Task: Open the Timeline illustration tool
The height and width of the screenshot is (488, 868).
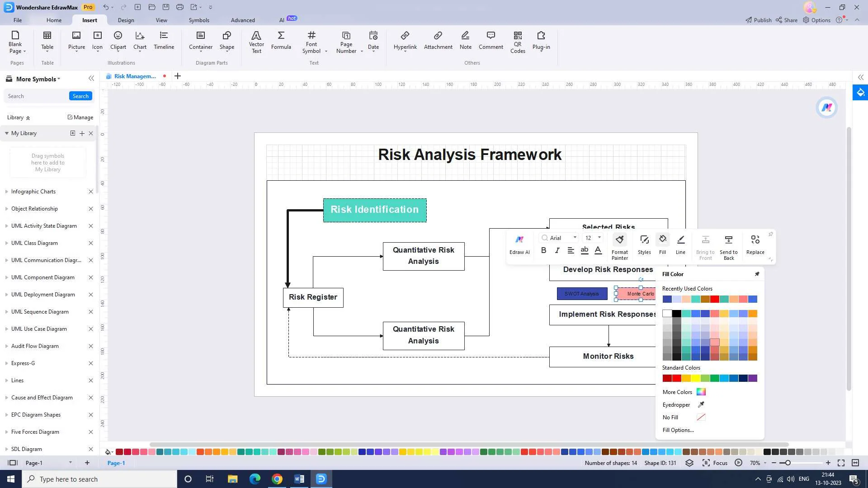Action: pyautogui.click(x=164, y=41)
